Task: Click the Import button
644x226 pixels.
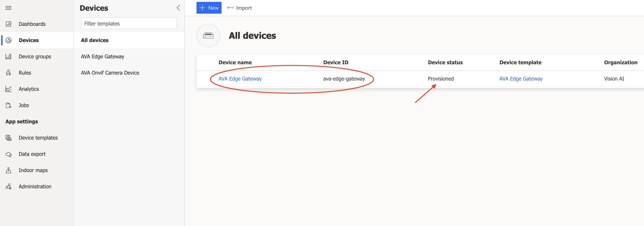Action: coord(239,8)
